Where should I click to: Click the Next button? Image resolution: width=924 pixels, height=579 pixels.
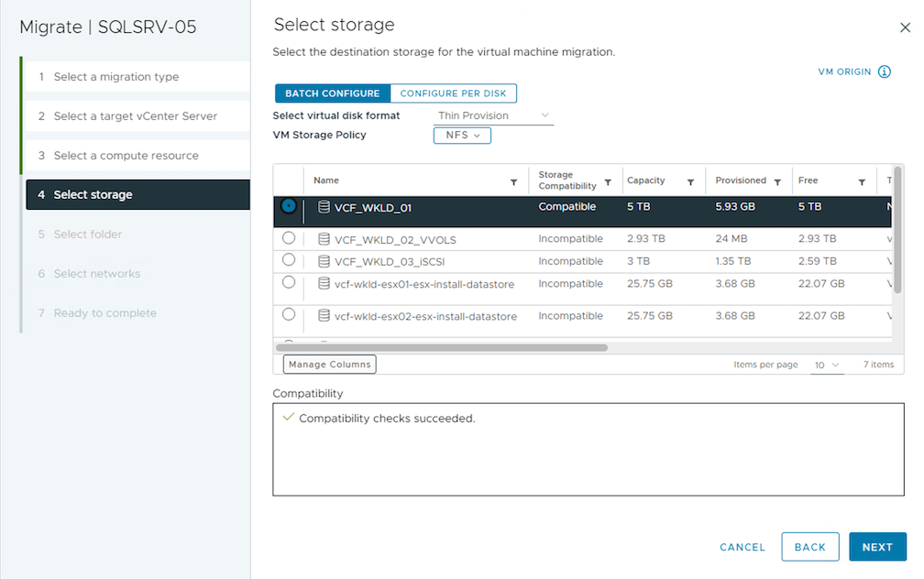tap(876, 547)
